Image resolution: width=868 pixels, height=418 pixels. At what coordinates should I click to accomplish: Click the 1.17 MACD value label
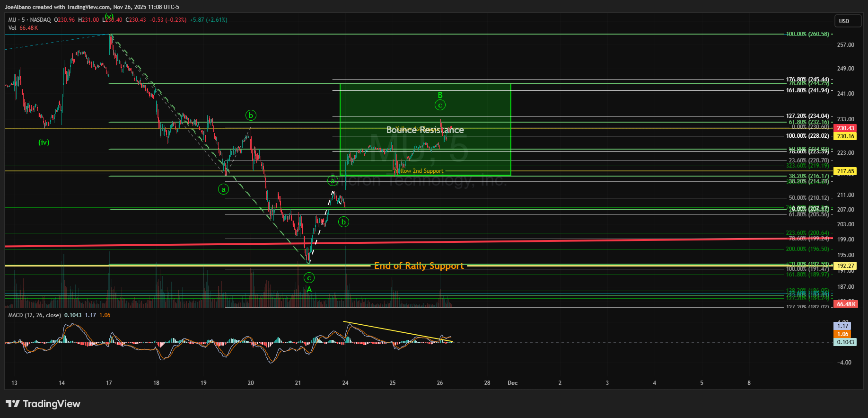(842, 326)
